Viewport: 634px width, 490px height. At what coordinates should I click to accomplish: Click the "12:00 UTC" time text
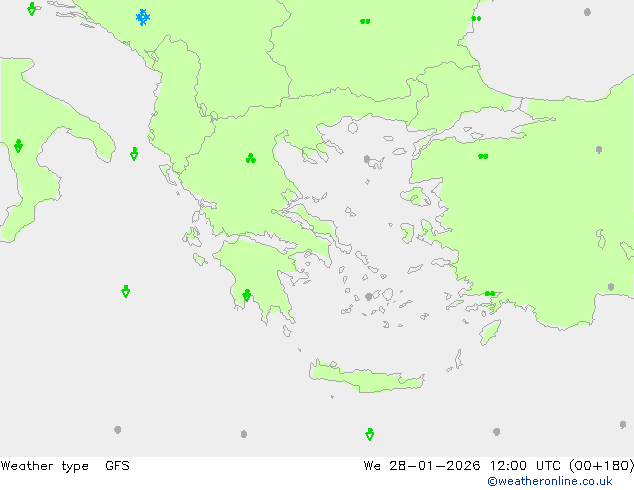tap(525, 466)
